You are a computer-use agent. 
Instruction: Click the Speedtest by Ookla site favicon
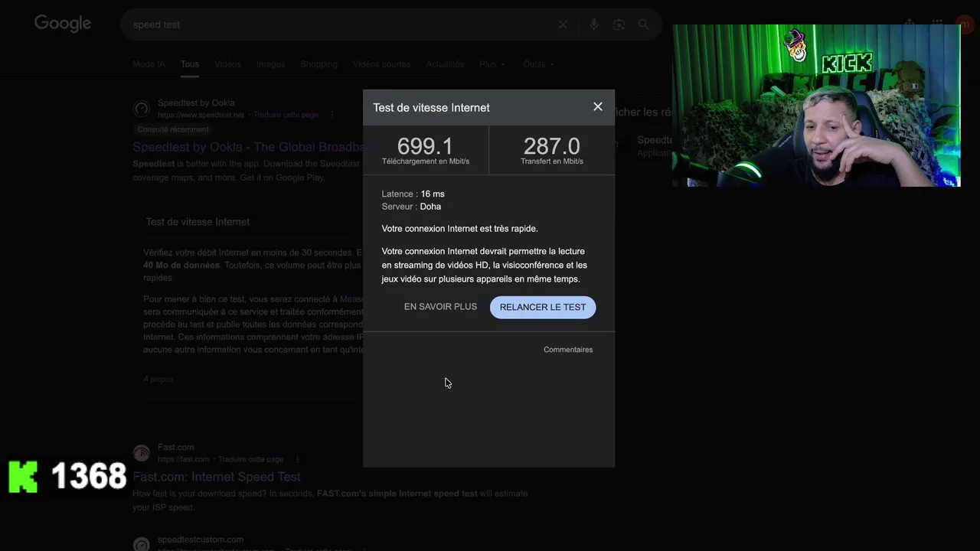point(141,109)
